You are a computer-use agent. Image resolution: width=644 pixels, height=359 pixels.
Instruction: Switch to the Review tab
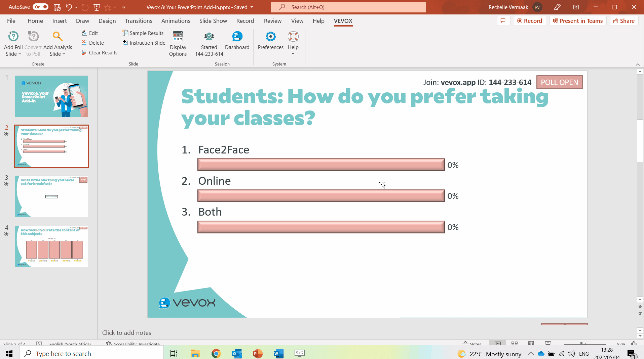click(273, 21)
